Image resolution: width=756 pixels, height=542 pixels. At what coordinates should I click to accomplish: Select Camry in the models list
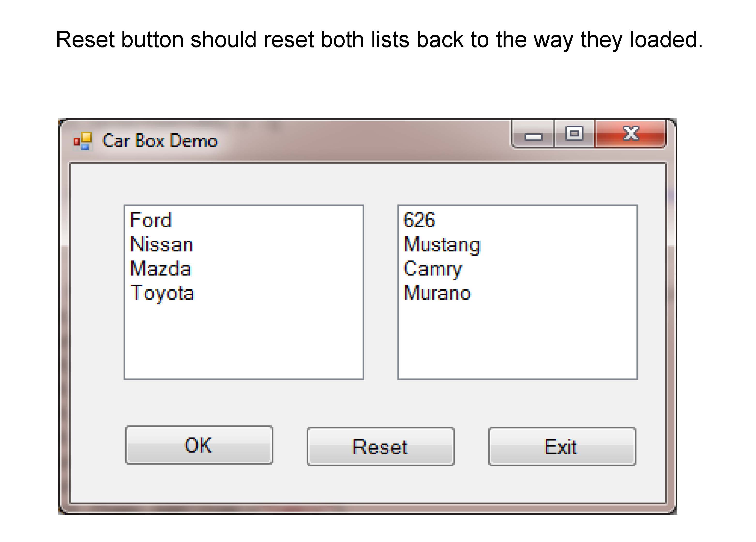[433, 269]
